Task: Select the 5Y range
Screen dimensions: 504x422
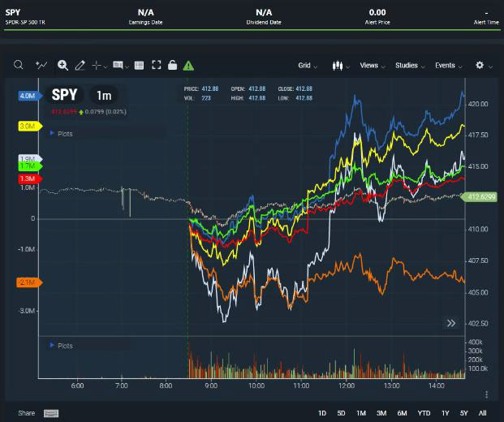Action: [x=463, y=413]
